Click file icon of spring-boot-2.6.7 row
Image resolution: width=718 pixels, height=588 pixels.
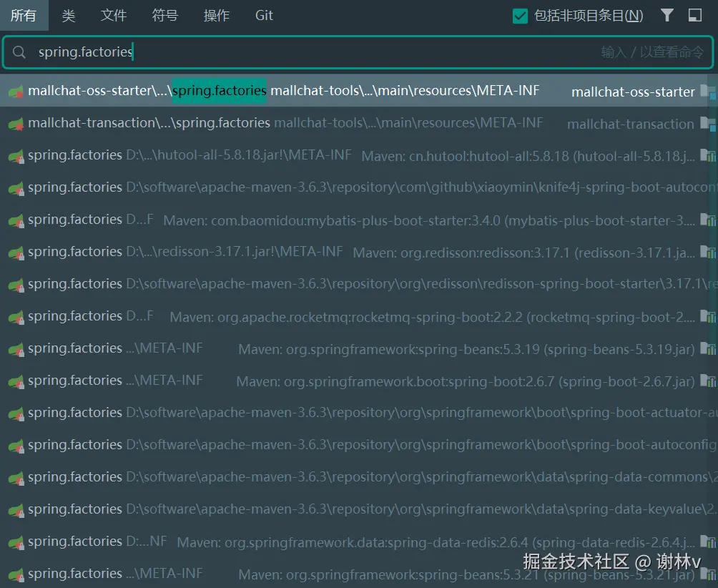pos(16,381)
